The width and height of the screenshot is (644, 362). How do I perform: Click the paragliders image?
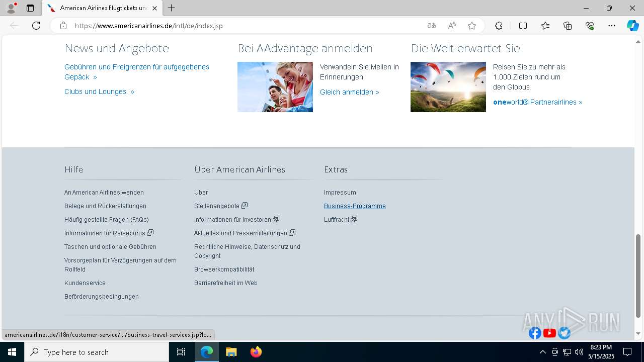(448, 87)
